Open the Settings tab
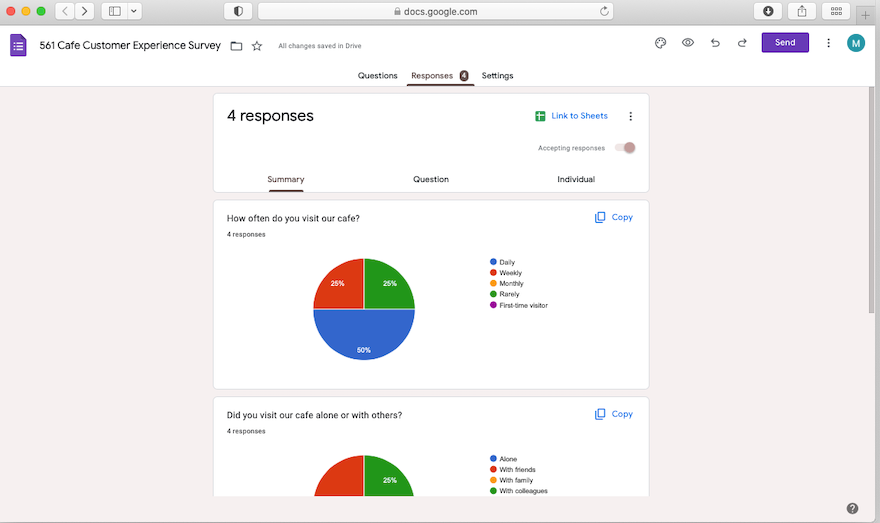The width and height of the screenshot is (880, 523). pos(497,76)
